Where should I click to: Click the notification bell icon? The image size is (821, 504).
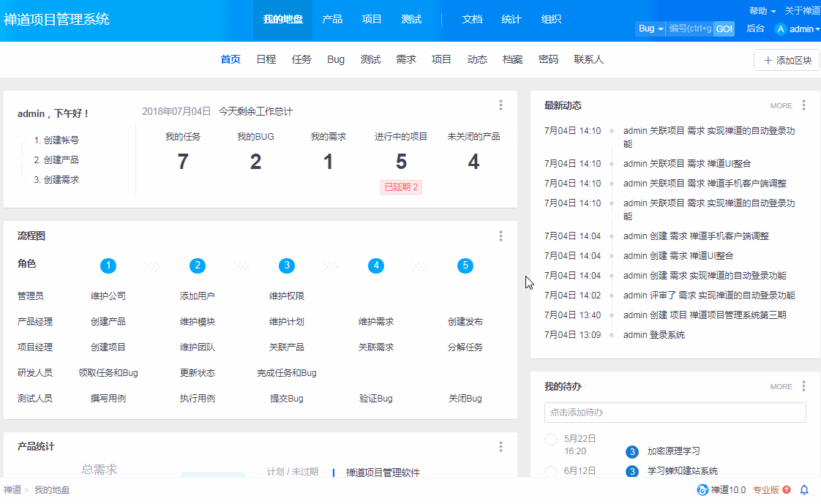(804, 490)
